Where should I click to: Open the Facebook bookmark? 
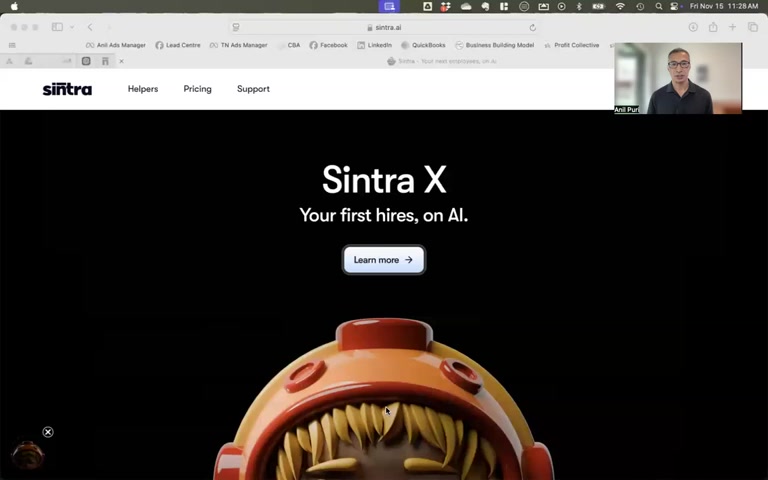coord(329,45)
